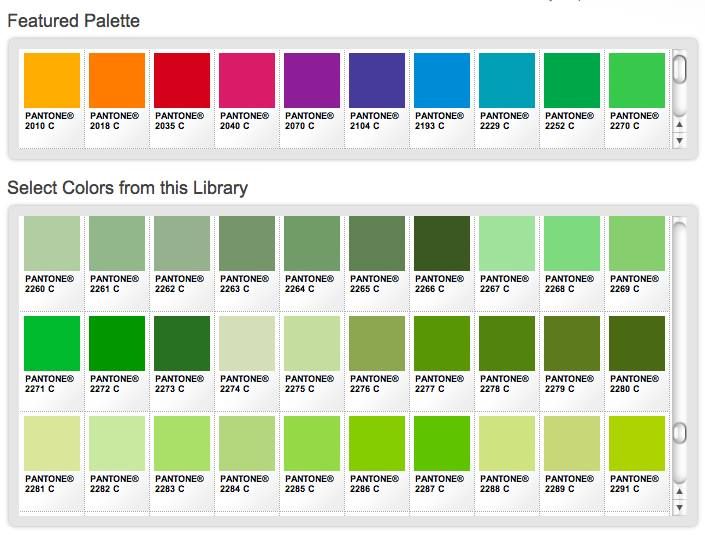The height and width of the screenshot is (535, 705).
Task: Click the PANTONE 2104 C indigo swatch
Action: point(377,80)
